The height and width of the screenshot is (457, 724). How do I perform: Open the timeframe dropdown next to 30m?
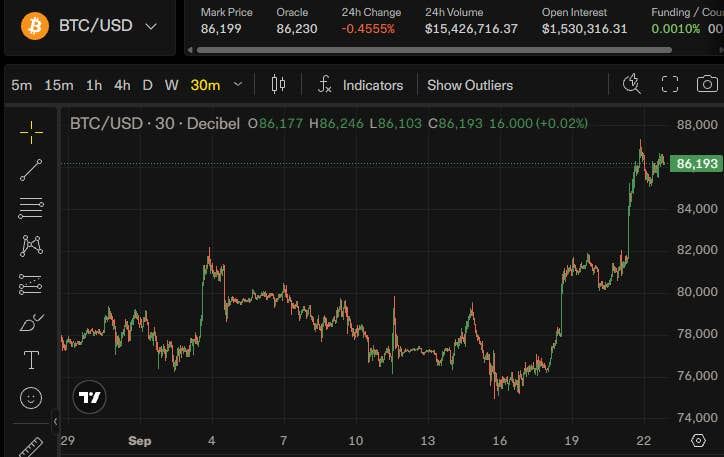[x=238, y=84]
